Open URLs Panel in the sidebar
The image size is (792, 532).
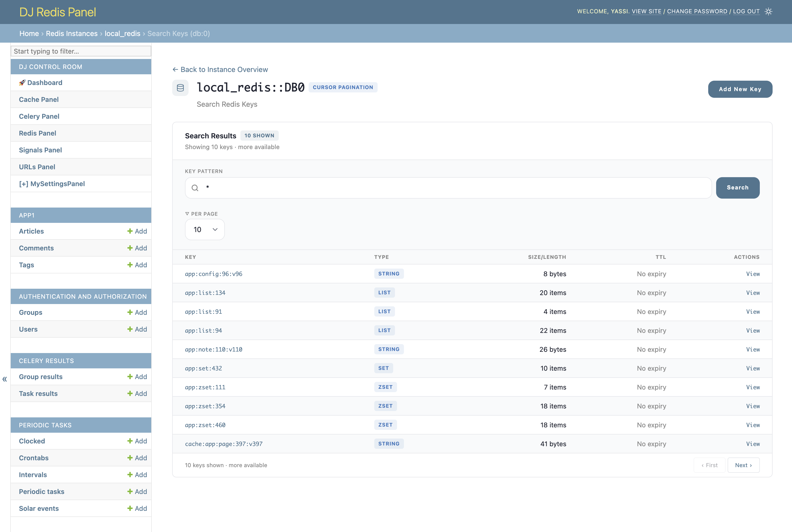pyautogui.click(x=37, y=167)
